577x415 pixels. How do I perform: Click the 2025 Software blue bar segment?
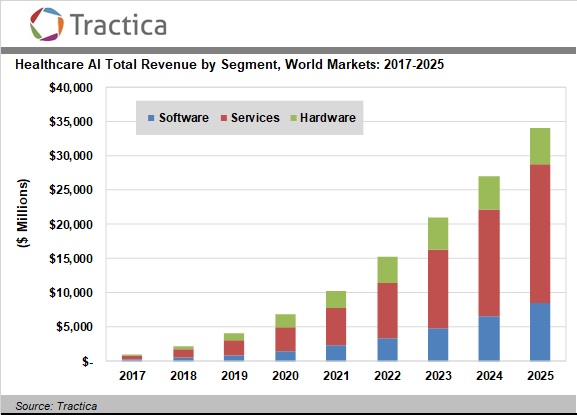coord(540,332)
